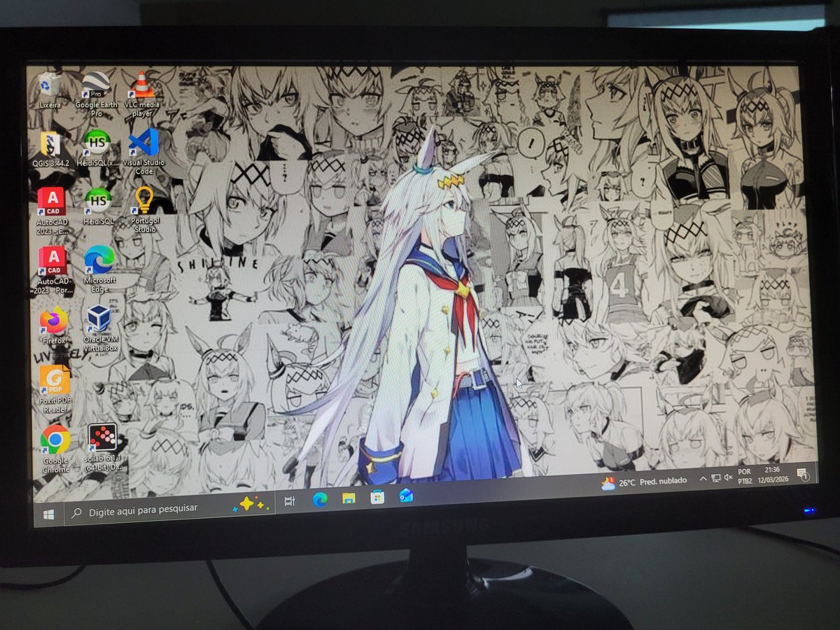Open the network status tray icon
Image resolution: width=840 pixels, height=630 pixels.
[x=715, y=479]
